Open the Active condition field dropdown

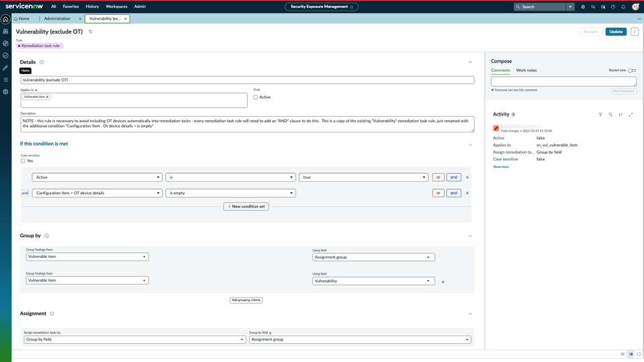tap(97, 177)
